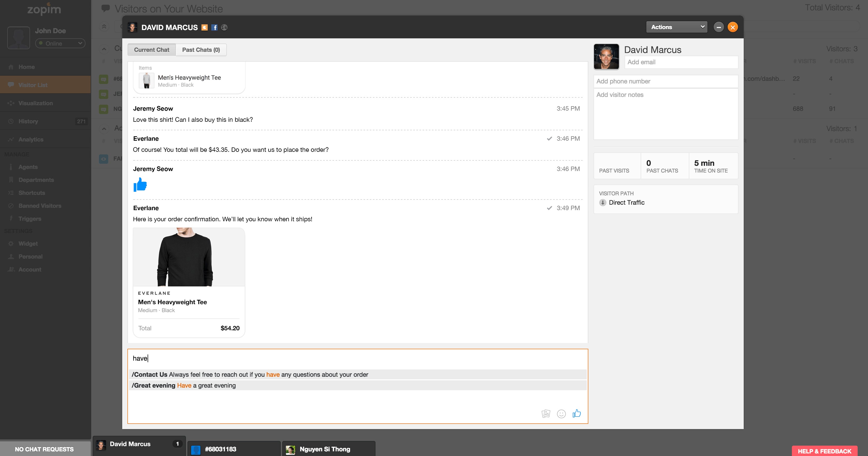Image resolution: width=868 pixels, height=456 pixels.
Task: Switch to the Current Chat tab
Action: (152, 50)
